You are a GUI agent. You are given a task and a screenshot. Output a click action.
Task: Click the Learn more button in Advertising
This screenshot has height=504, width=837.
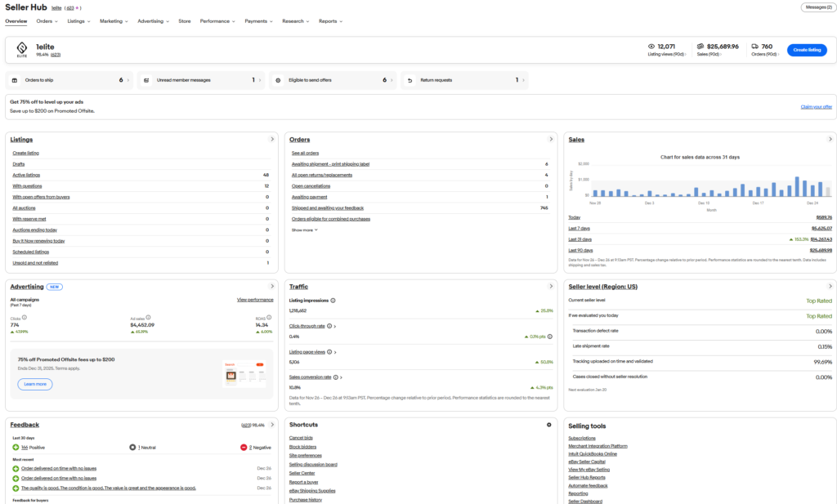(34, 384)
